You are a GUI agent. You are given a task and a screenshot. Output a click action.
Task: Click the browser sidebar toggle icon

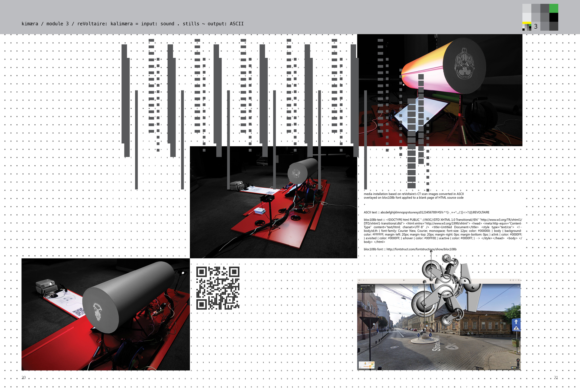point(359,280)
